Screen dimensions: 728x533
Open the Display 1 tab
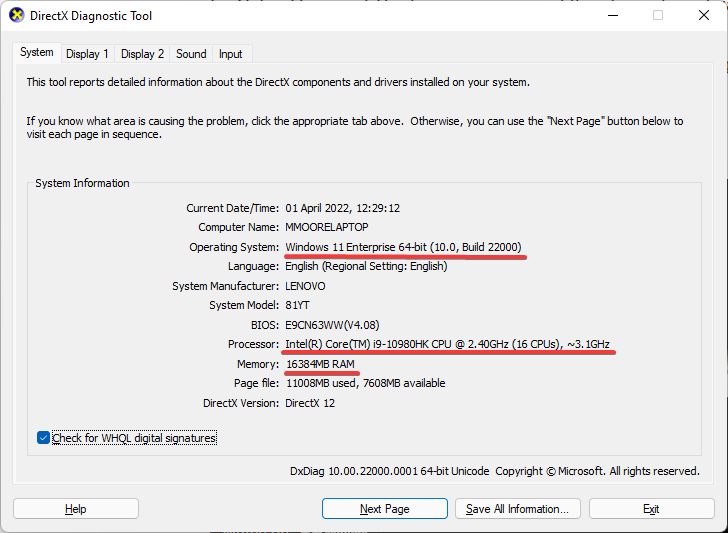(x=87, y=54)
